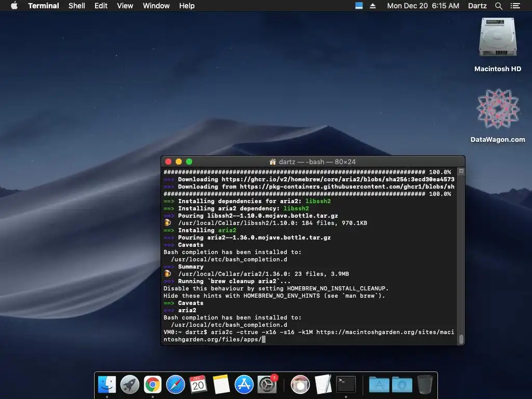
Task: Open the Edit menu
Action: 101,6
